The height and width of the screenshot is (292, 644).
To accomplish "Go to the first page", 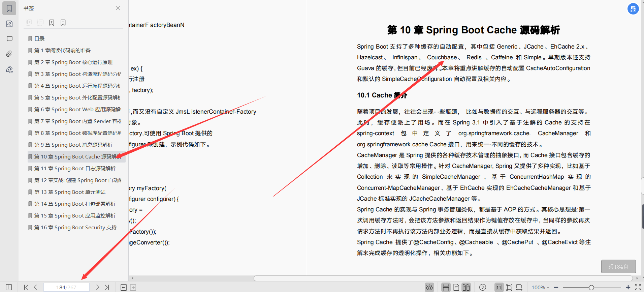I will [x=26, y=287].
